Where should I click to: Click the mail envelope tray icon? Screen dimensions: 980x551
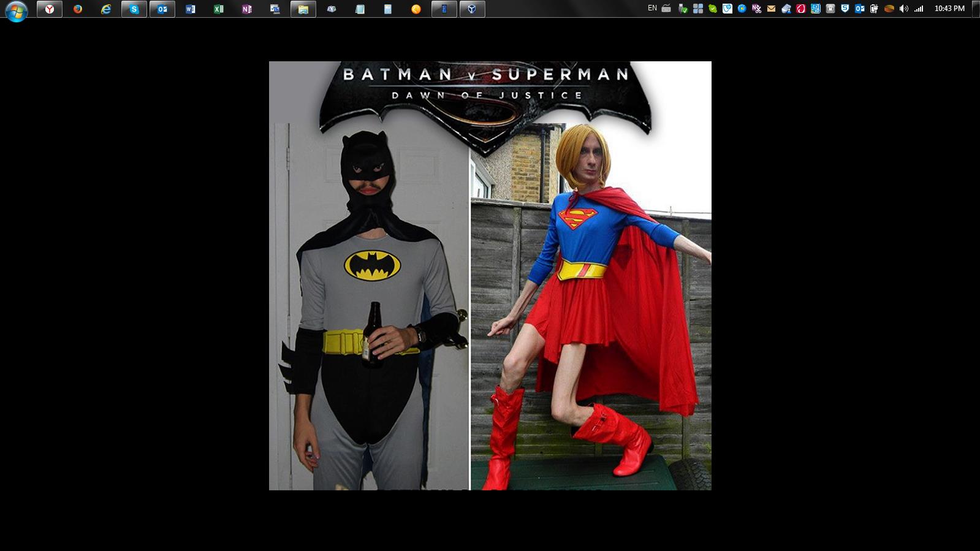click(772, 9)
